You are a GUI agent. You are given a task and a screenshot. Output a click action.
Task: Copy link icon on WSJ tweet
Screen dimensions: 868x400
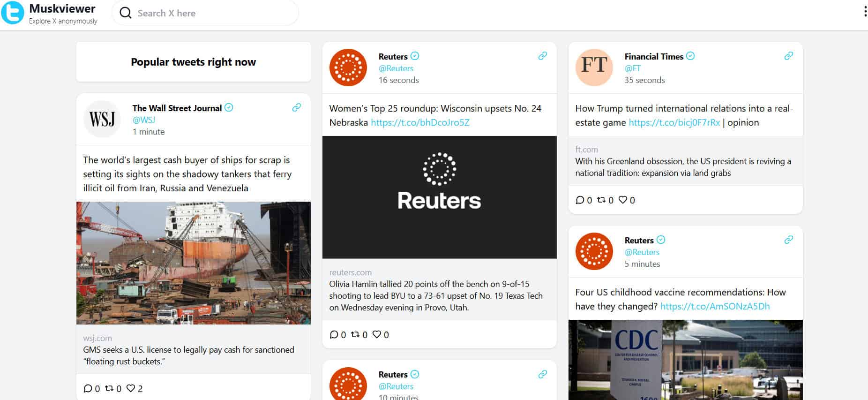(297, 107)
